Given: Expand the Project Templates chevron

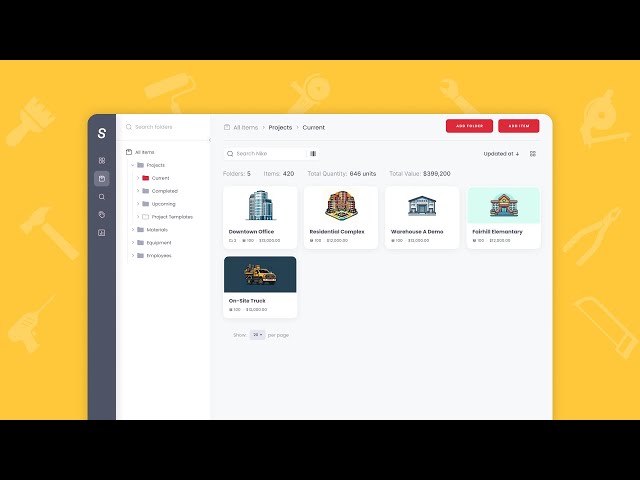Looking at the screenshot, I should (138, 217).
